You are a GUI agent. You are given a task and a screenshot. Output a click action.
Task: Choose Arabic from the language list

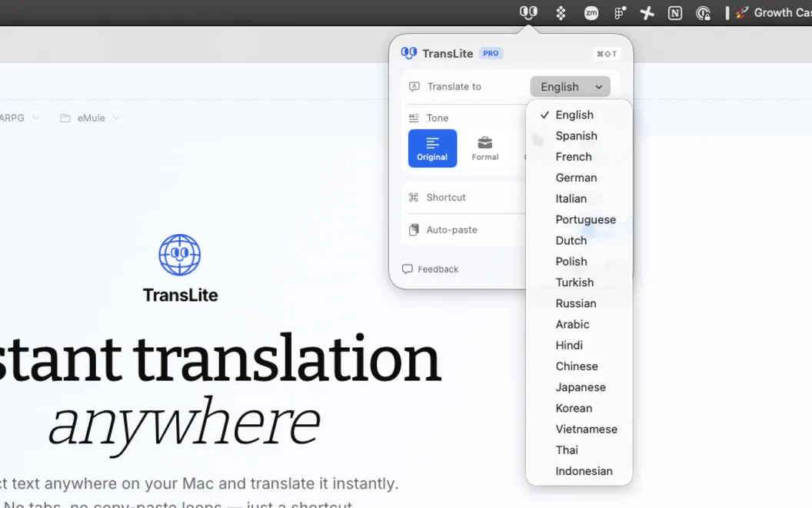[x=579, y=325]
